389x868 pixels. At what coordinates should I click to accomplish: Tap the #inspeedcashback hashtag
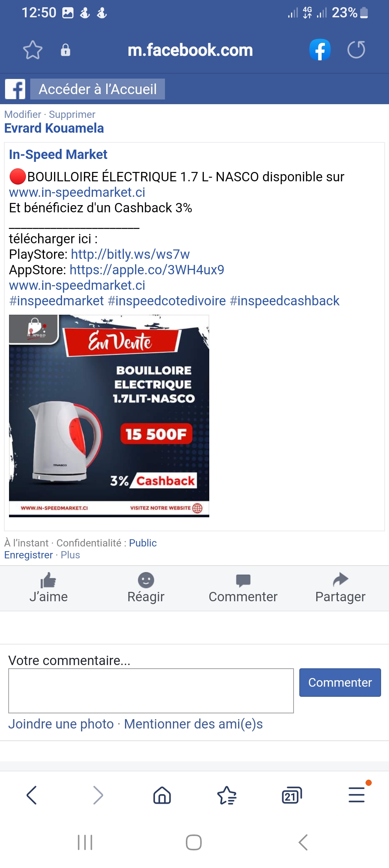tap(285, 301)
